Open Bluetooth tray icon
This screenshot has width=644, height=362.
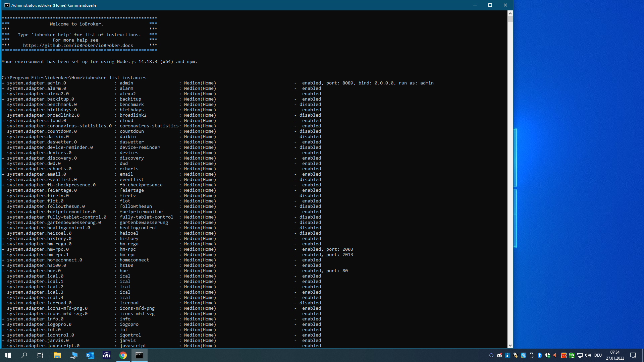pos(540,355)
